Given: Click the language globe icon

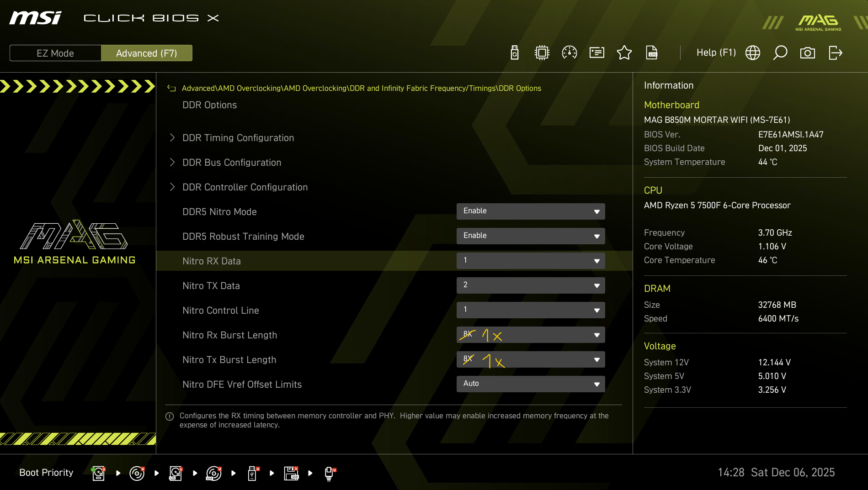Looking at the screenshot, I should tap(753, 53).
